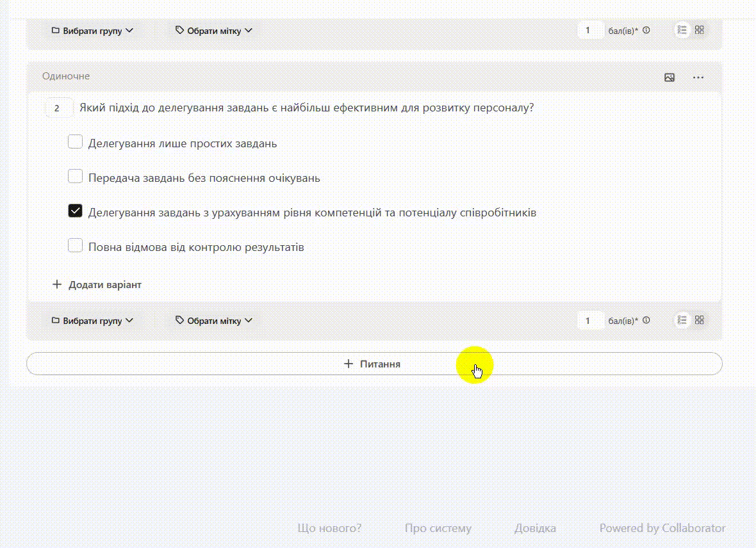
Task: Check the 'Делегування лише простих завдань' option
Action: tap(76, 142)
